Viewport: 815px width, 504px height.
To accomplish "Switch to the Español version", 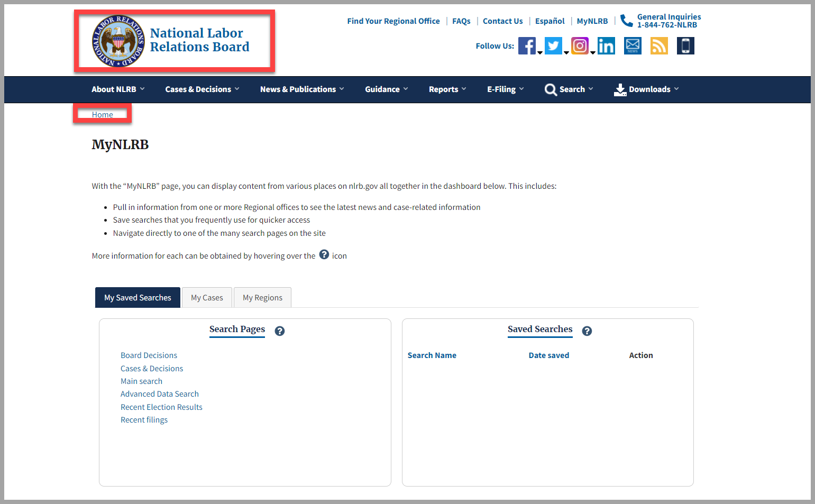I will pyautogui.click(x=550, y=21).
